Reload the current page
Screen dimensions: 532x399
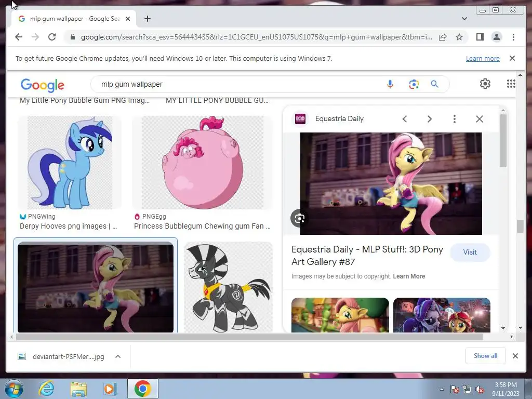pos(52,37)
